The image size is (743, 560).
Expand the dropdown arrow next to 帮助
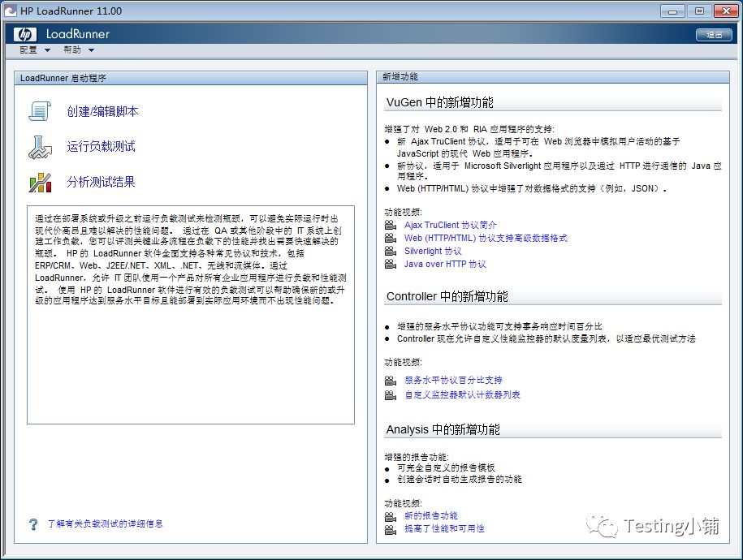[92, 50]
